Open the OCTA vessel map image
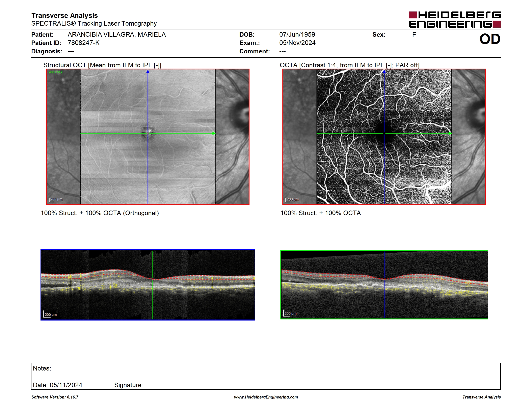 click(x=384, y=137)
